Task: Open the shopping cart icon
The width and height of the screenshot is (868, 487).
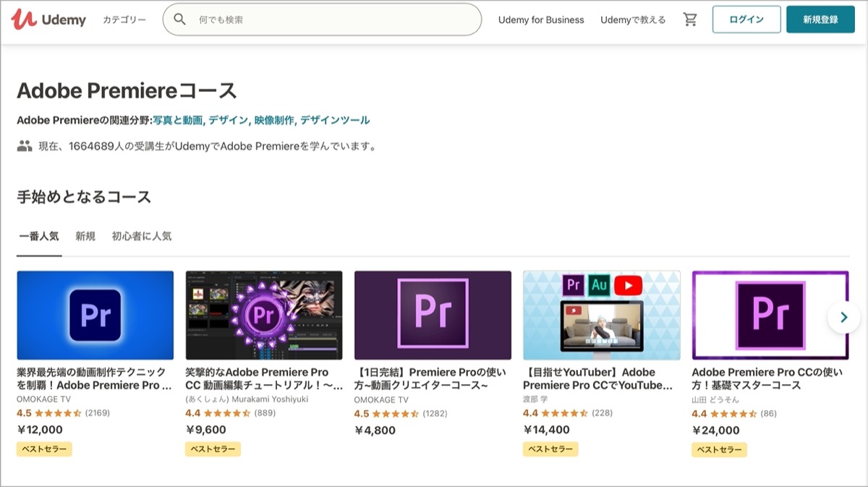Action: (690, 20)
